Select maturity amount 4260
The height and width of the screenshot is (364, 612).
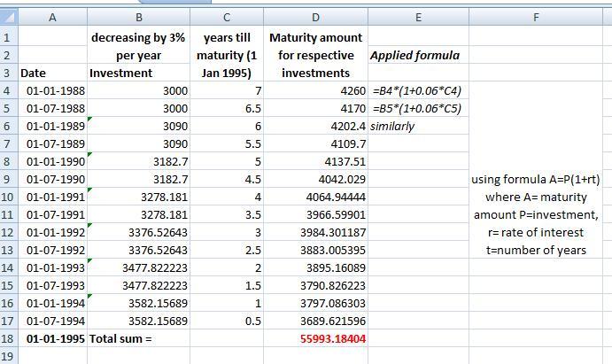click(x=316, y=90)
